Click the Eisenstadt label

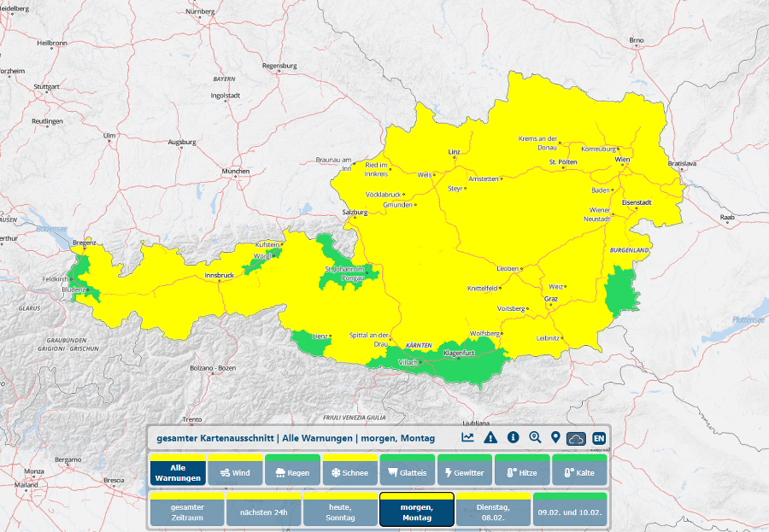tap(637, 202)
